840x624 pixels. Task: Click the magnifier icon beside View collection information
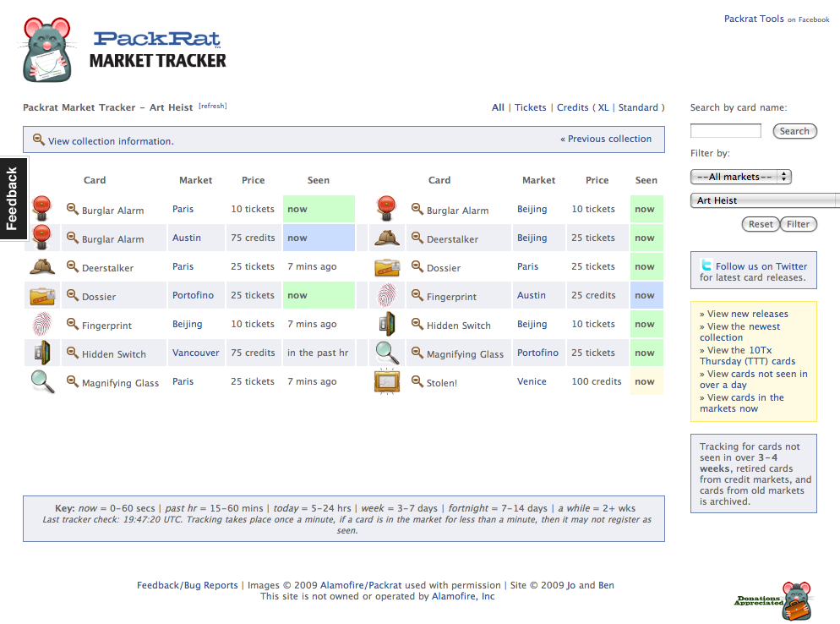pyautogui.click(x=39, y=140)
